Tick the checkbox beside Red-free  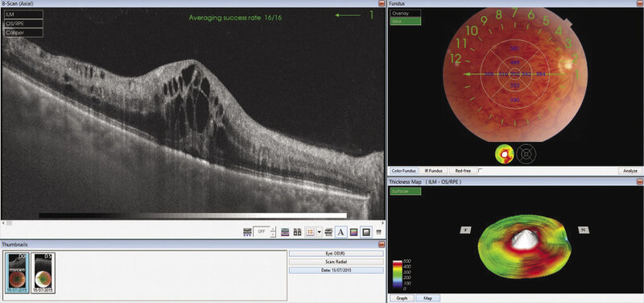point(480,170)
